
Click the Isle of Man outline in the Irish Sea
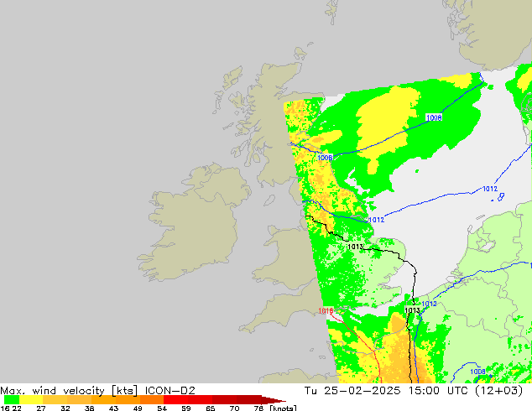pyautogui.click(x=269, y=200)
